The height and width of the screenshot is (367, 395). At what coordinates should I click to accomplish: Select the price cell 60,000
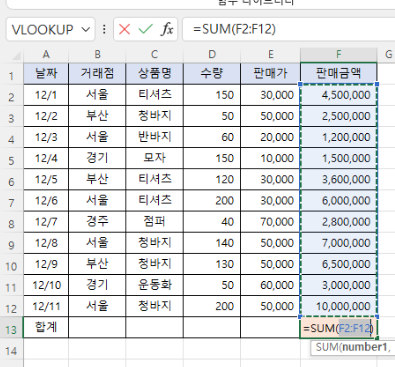pos(270,285)
